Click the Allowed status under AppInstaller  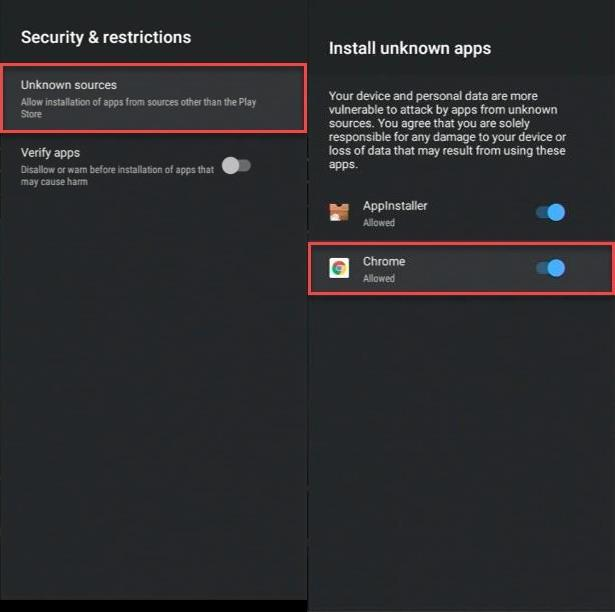379,223
